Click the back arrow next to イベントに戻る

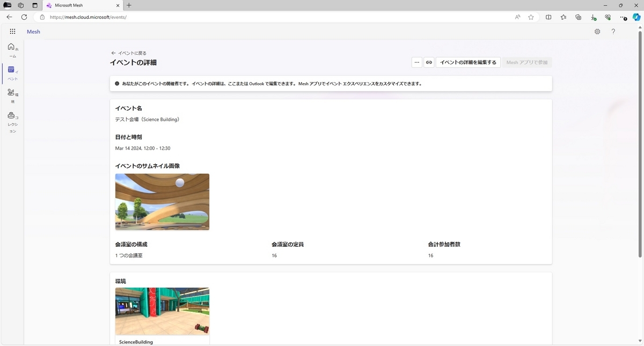113,53
